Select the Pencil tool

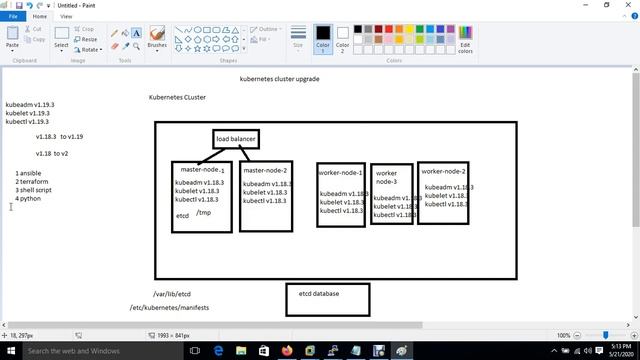coord(114,33)
